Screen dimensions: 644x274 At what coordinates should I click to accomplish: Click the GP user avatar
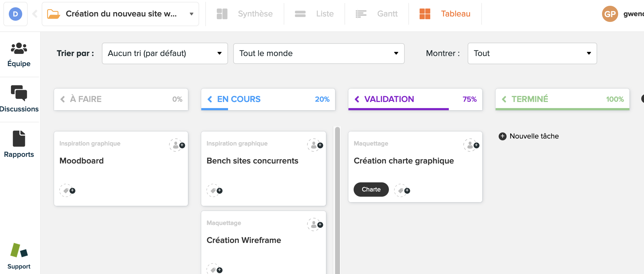pos(610,14)
